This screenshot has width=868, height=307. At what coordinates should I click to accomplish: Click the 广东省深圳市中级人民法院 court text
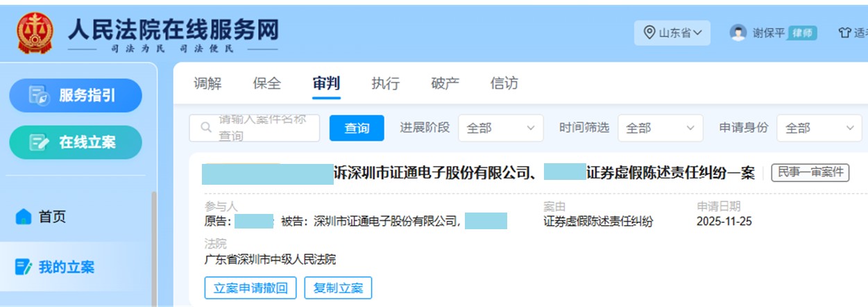(270, 259)
